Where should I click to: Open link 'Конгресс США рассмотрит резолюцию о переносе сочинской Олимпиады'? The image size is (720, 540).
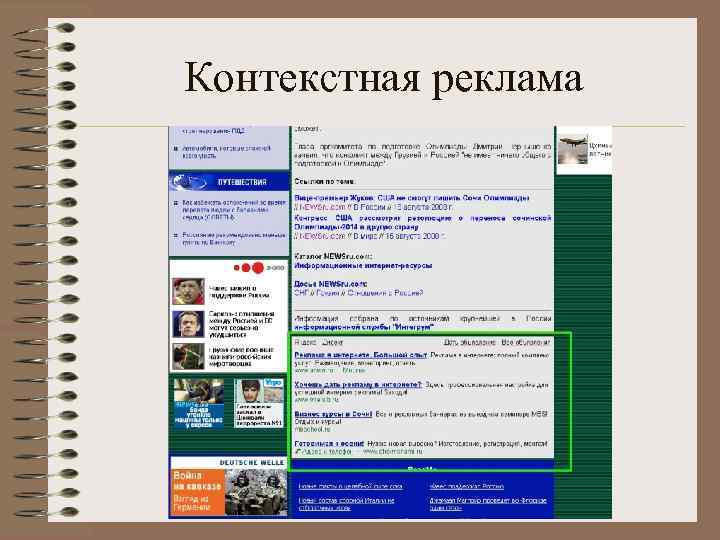[422, 222]
